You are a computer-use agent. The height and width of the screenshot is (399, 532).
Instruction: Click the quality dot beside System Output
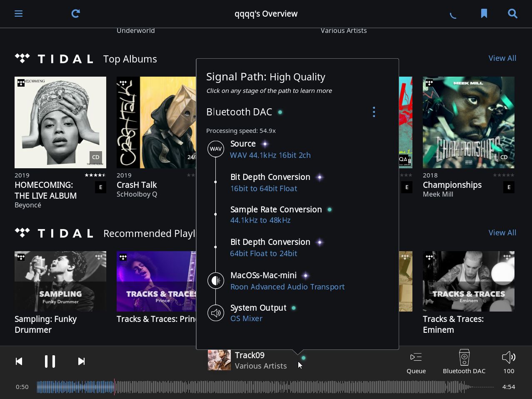(x=294, y=308)
